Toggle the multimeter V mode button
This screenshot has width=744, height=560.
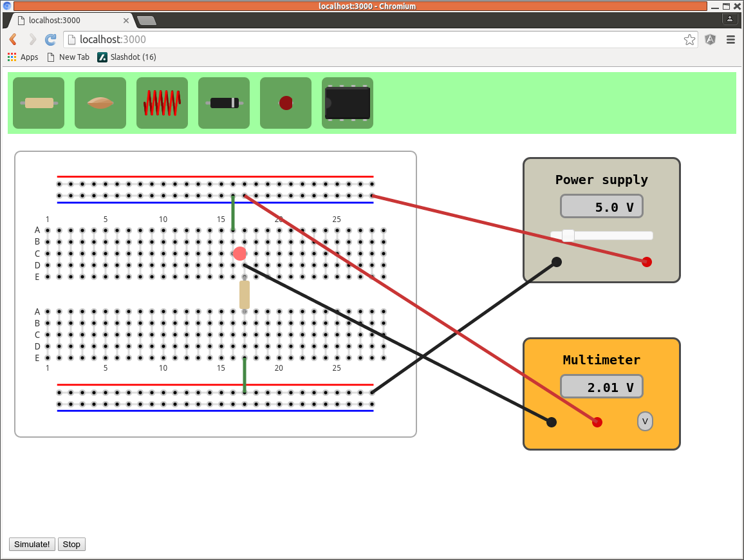(x=645, y=422)
